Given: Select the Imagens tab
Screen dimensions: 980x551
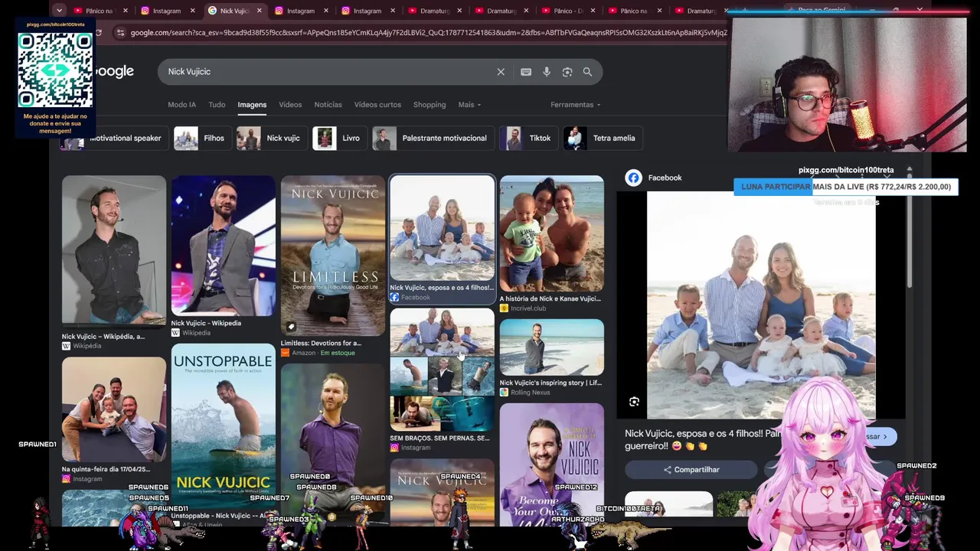Looking at the screenshot, I should coord(252,105).
